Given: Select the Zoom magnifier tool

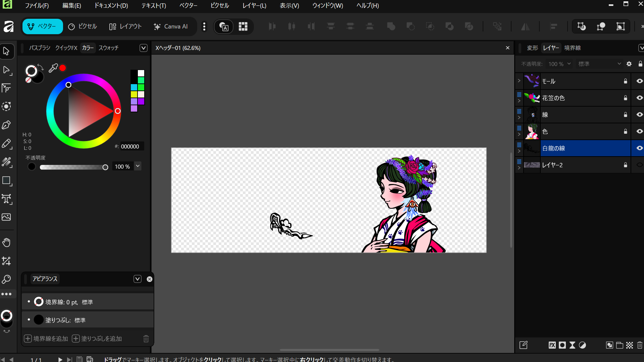Looking at the screenshot, I should (6, 279).
